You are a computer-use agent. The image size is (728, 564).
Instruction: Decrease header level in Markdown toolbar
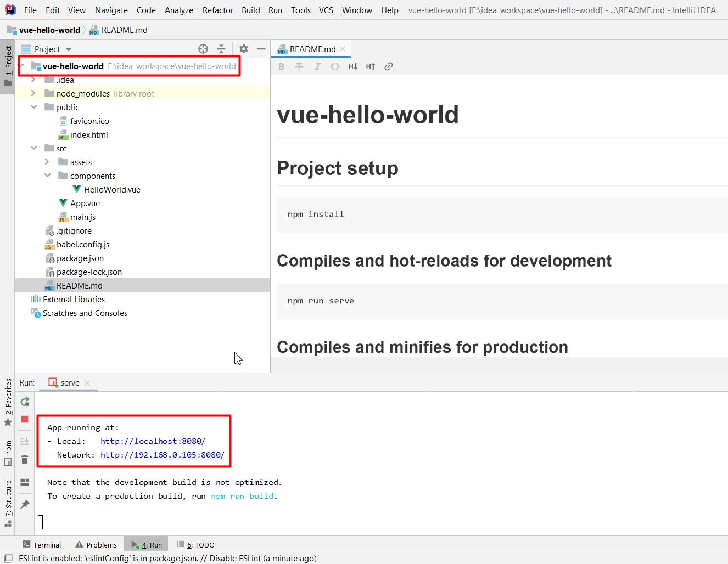click(x=353, y=66)
